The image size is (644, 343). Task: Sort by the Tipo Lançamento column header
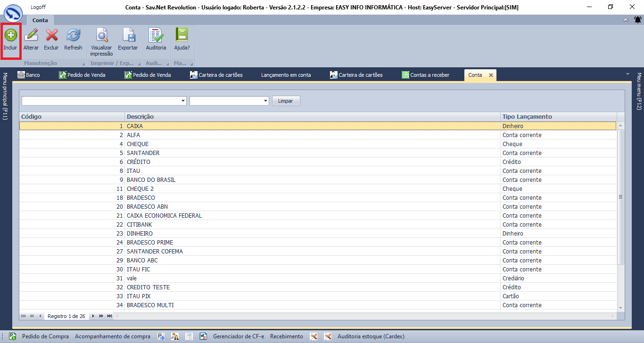558,116
